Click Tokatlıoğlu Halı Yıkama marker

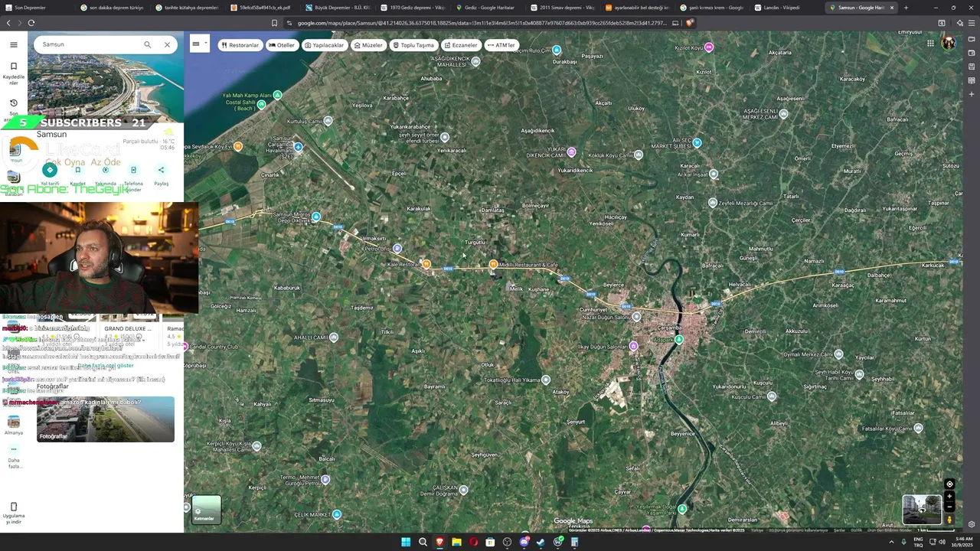[x=545, y=380]
